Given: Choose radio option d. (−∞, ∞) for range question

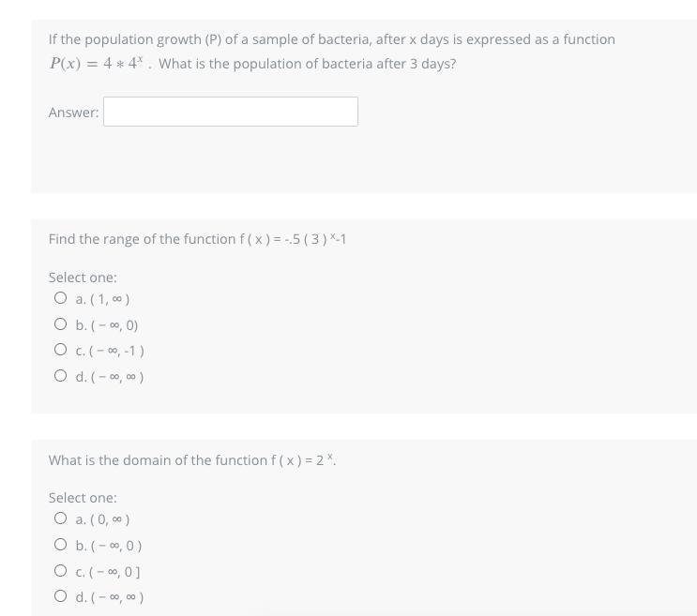Looking at the screenshot, I should [x=61, y=376].
